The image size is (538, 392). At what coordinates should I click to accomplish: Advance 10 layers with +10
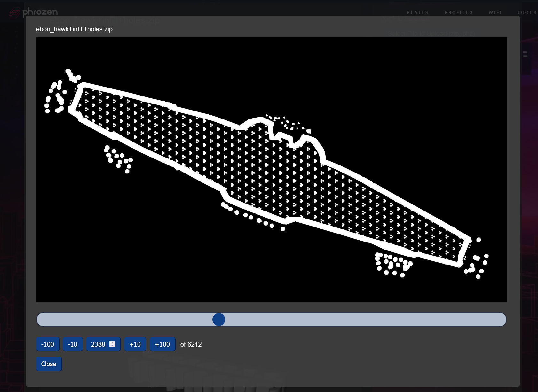(135, 344)
